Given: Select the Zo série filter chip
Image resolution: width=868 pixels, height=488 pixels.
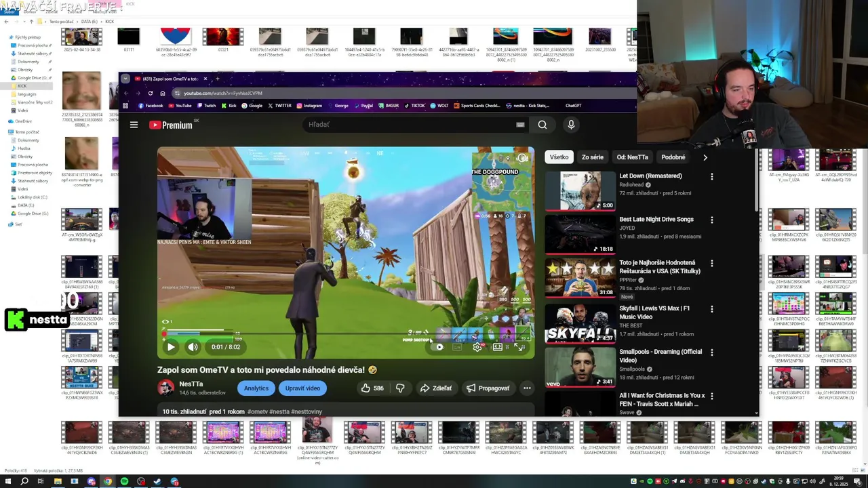Looking at the screenshot, I should coord(593,157).
